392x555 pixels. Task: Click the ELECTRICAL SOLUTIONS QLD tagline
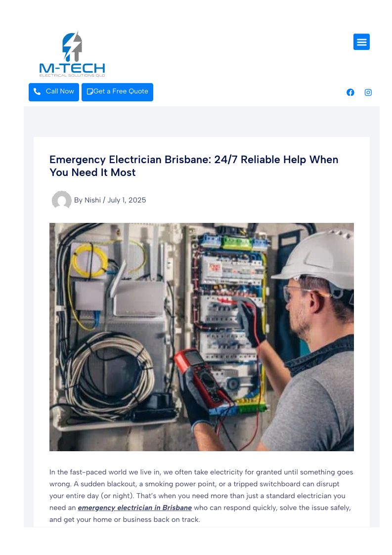point(72,76)
